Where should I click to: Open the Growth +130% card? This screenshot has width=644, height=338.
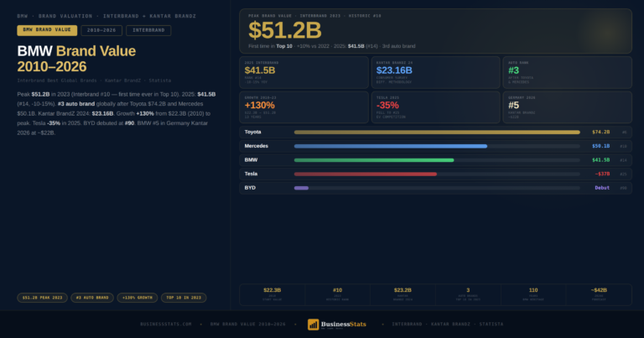(x=304, y=107)
